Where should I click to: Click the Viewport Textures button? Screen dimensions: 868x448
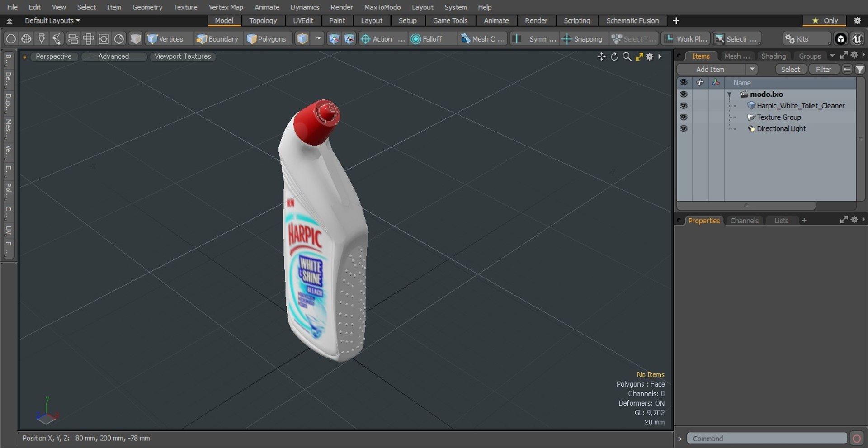(x=183, y=56)
